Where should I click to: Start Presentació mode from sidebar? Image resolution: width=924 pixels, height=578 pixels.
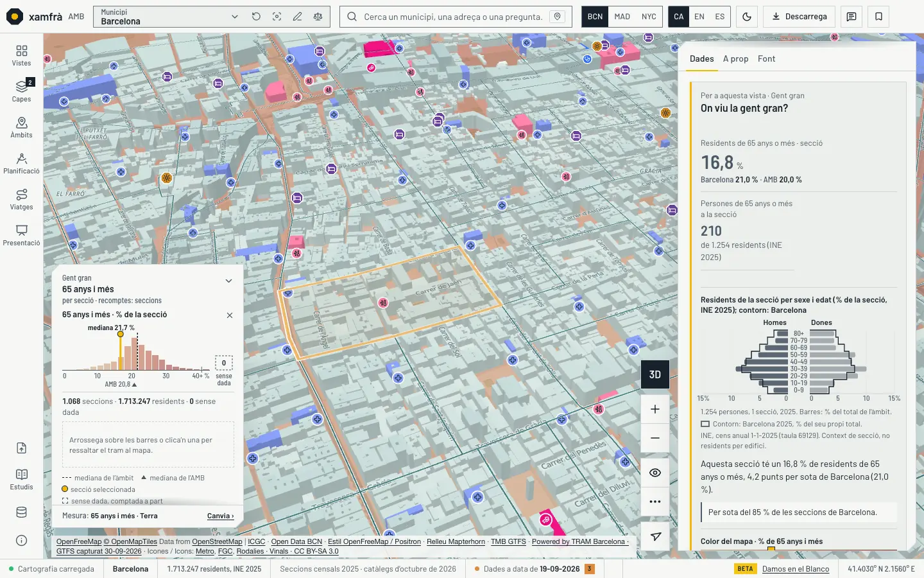[x=21, y=235]
